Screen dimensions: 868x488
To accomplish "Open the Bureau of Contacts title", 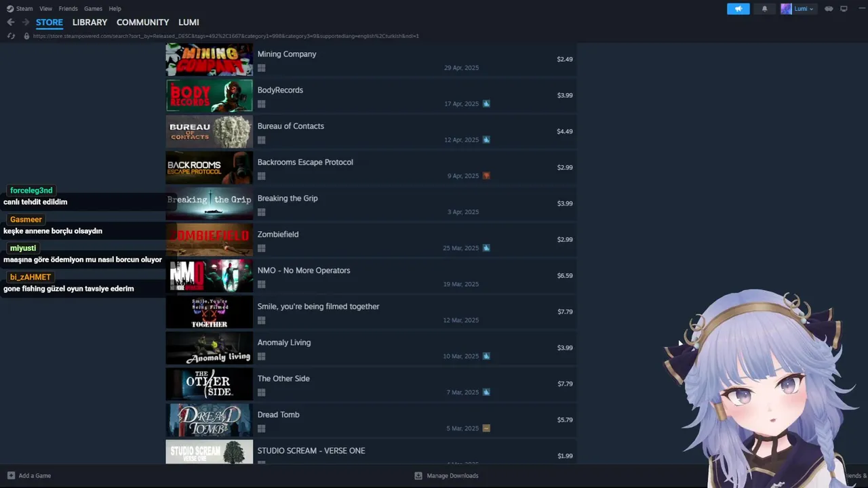I will pyautogui.click(x=291, y=126).
